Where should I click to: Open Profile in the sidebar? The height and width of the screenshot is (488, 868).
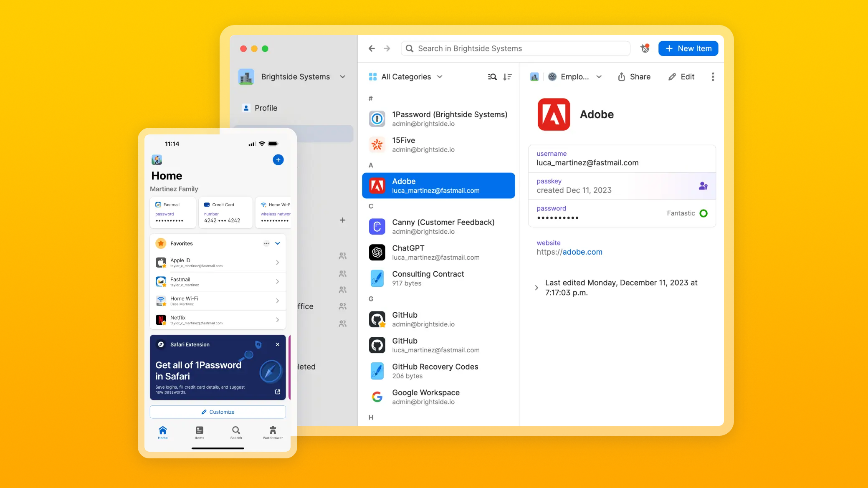pos(265,108)
